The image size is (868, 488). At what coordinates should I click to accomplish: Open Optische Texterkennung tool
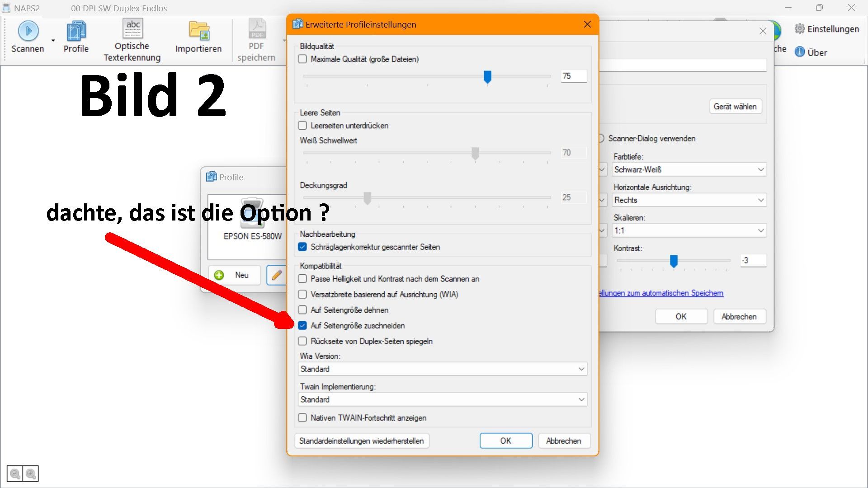pyautogui.click(x=132, y=29)
